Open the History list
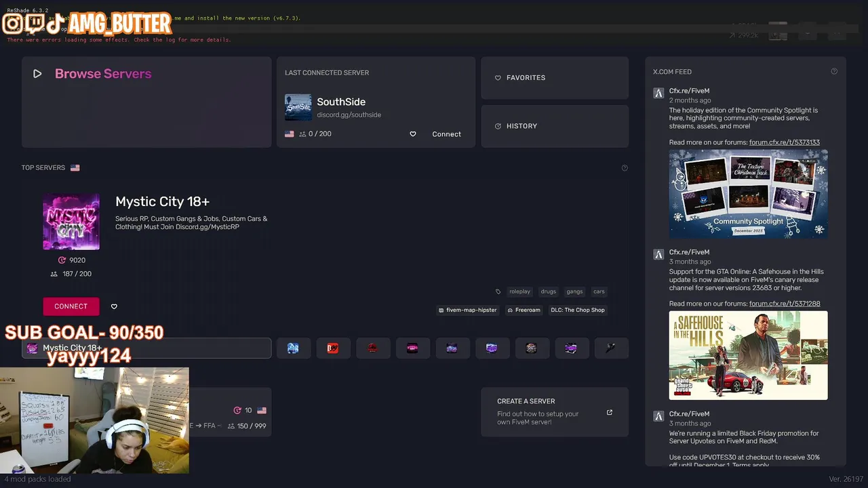 pos(555,126)
